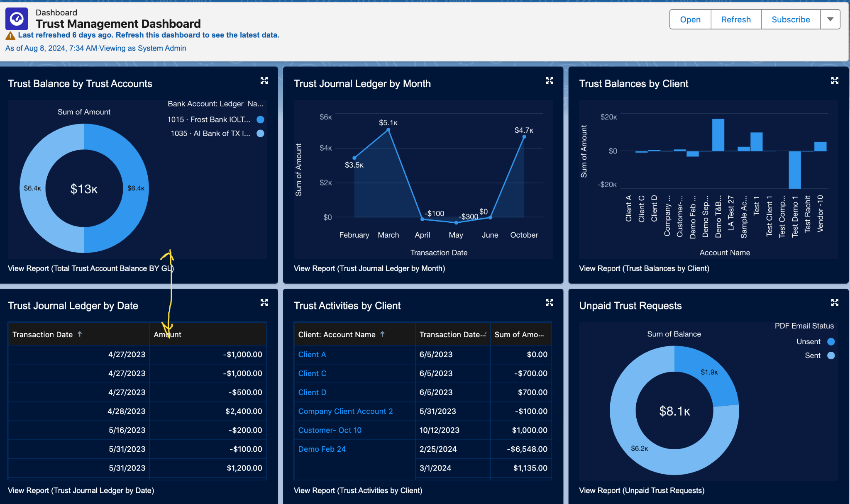Expand Trust Balances by Client chart
850x504 pixels.
click(835, 80)
